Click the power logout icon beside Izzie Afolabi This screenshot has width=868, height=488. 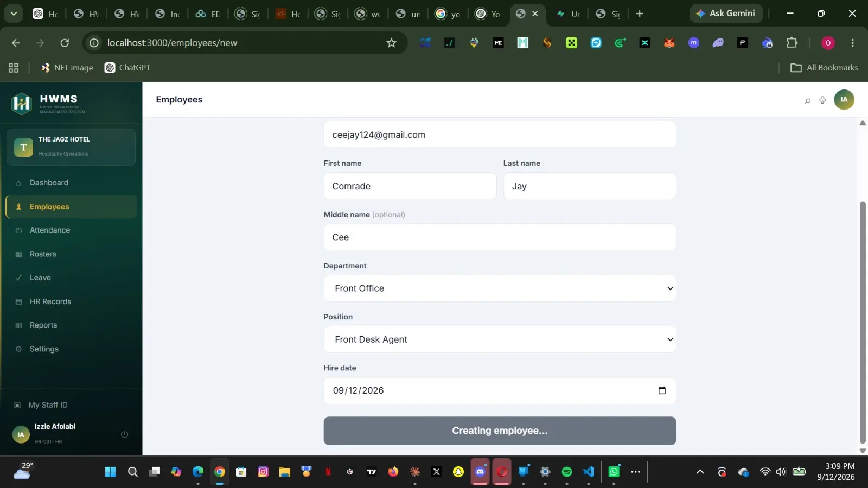(124, 434)
